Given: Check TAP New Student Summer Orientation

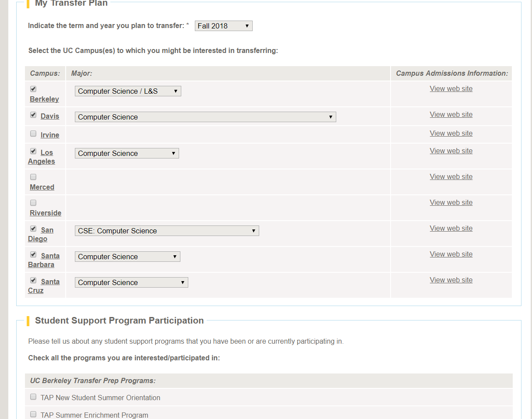Looking at the screenshot, I should click(33, 397).
